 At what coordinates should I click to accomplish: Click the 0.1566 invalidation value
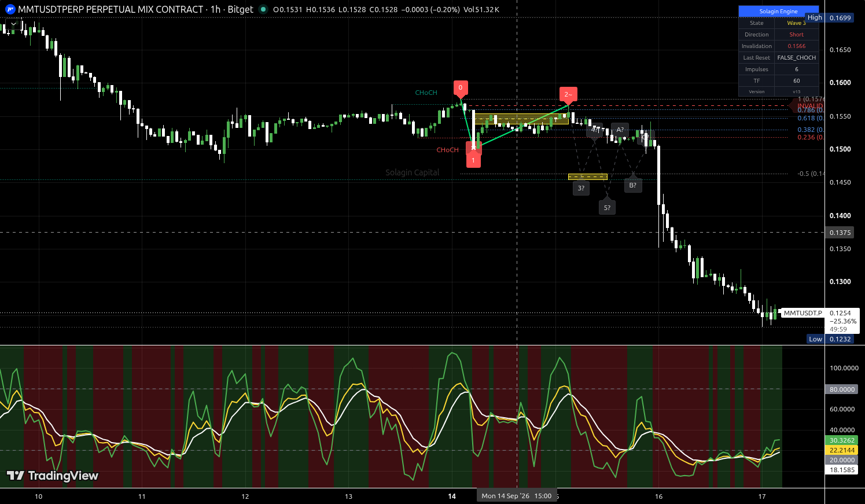[796, 46]
